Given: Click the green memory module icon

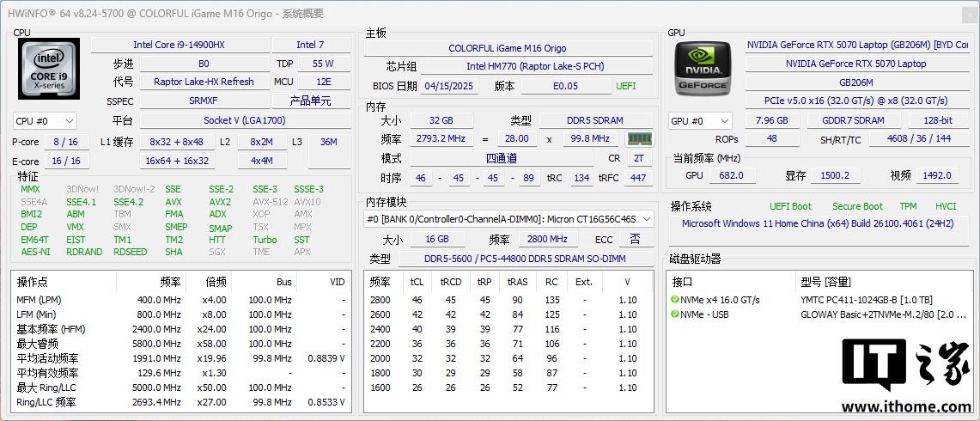Looking at the screenshot, I should (638, 138).
